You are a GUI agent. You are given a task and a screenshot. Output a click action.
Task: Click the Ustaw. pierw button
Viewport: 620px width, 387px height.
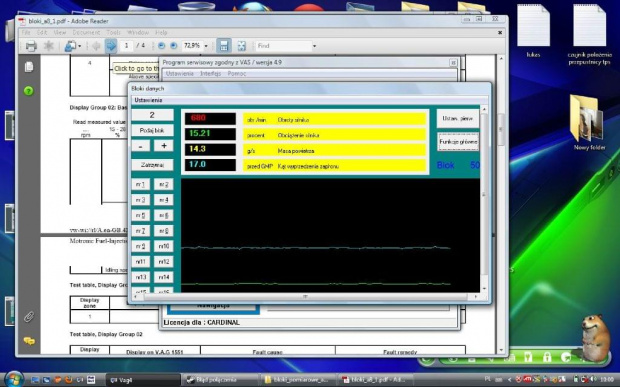pyautogui.click(x=457, y=118)
